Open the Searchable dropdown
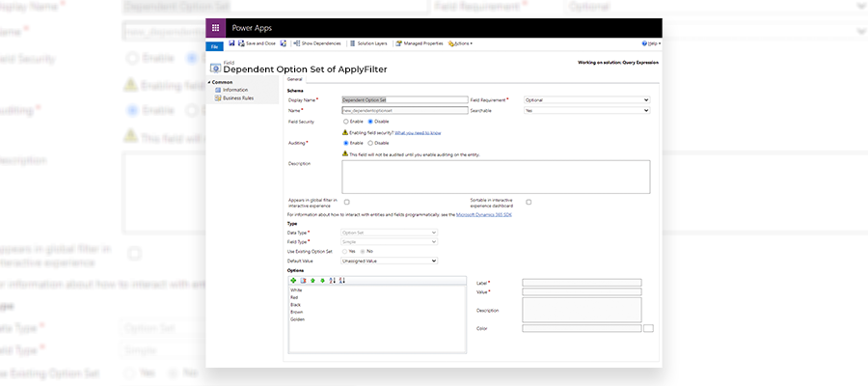The width and height of the screenshot is (868, 386). [x=586, y=110]
